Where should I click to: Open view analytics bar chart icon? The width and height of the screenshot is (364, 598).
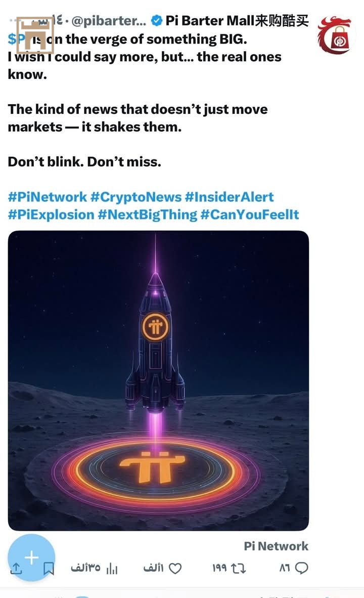pyautogui.click(x=112, y=568)
